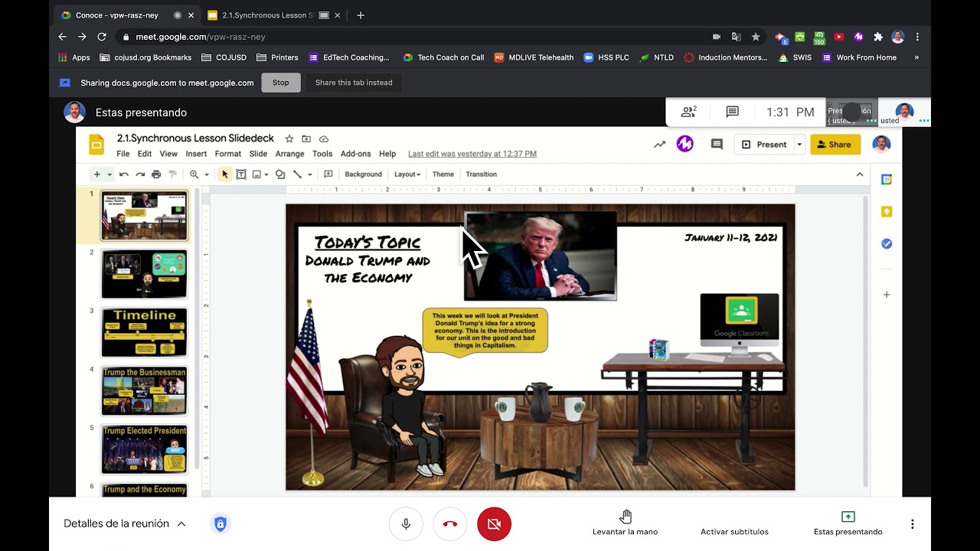Open the Meet chat message icon
Image resolution: width=980 pixels, height=551 pixels.
[x=733, y=112]
